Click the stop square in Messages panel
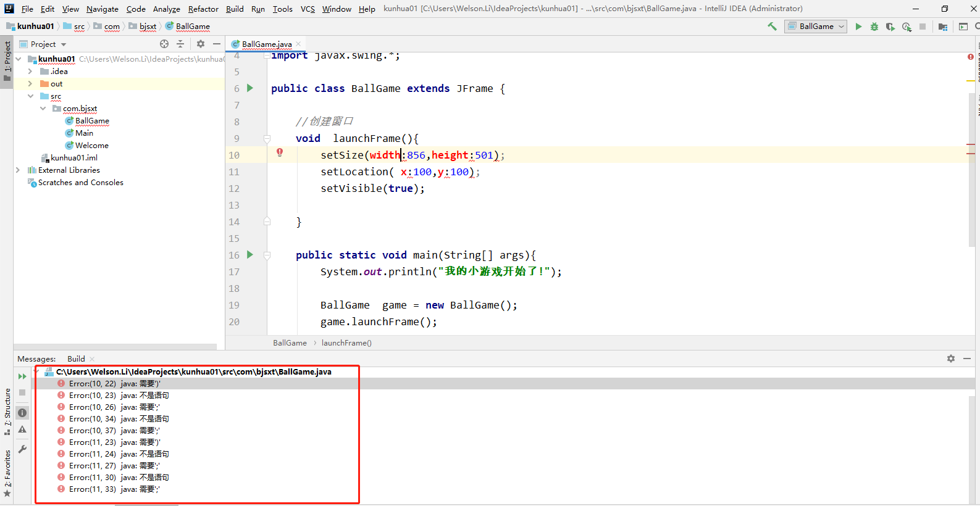This screenshot has width=980, height=506. [x=22, y=392]
